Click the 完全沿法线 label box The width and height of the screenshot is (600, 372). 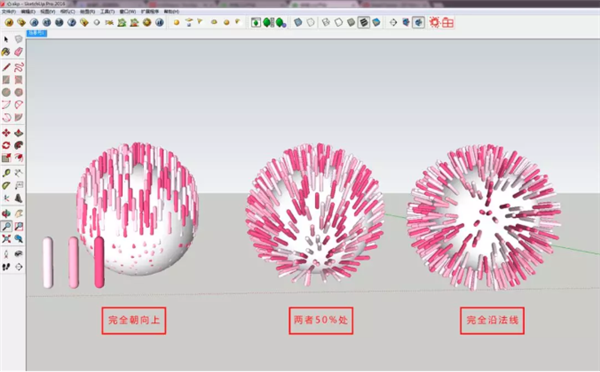[x=492, y=320]
